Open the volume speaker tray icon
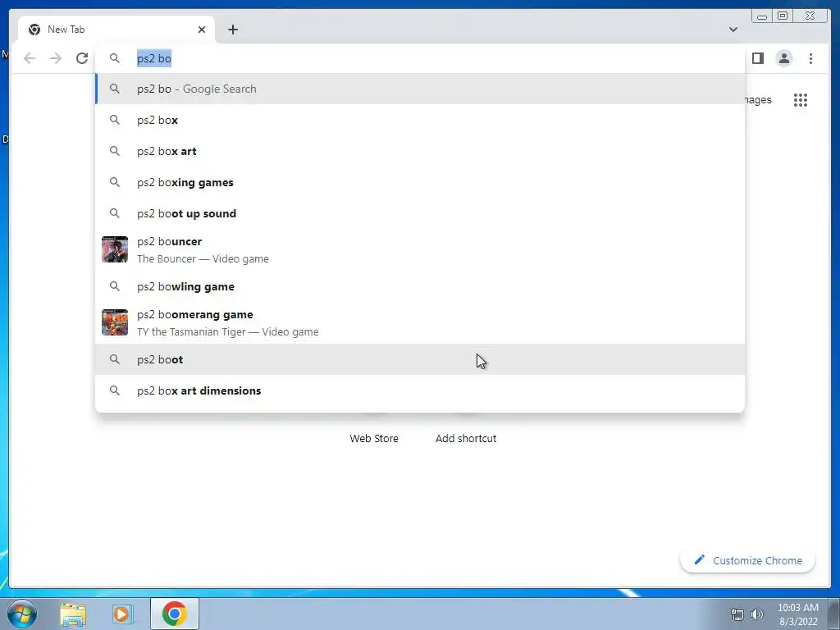 click(x=757, y=614)
